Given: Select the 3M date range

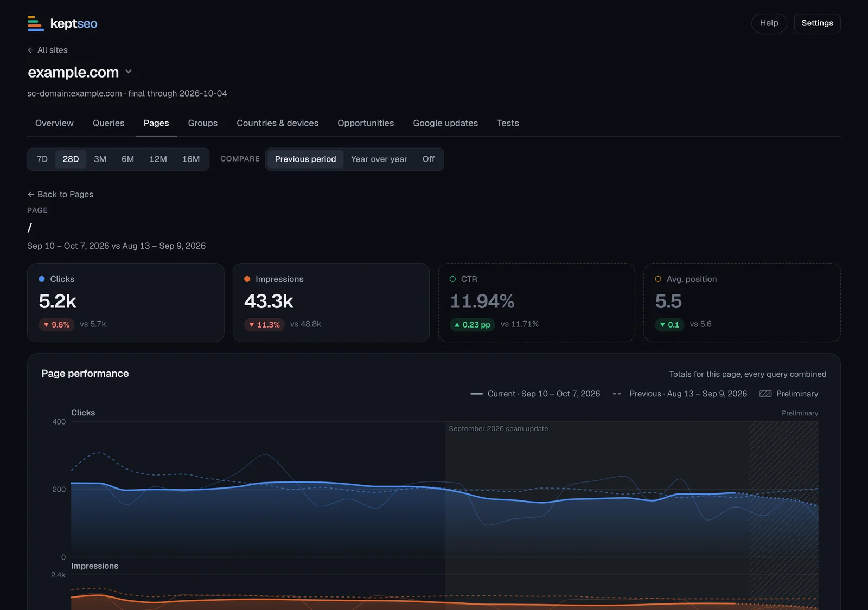Looking at the screenshot, I should pyautogui.click(x=100, y=159).
